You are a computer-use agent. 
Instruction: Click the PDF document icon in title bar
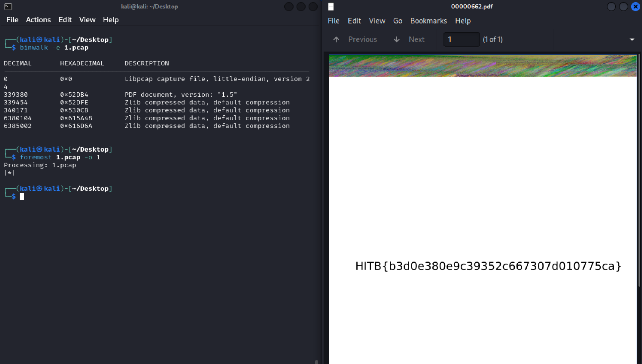pyautogui.click(x=331, y=7)
